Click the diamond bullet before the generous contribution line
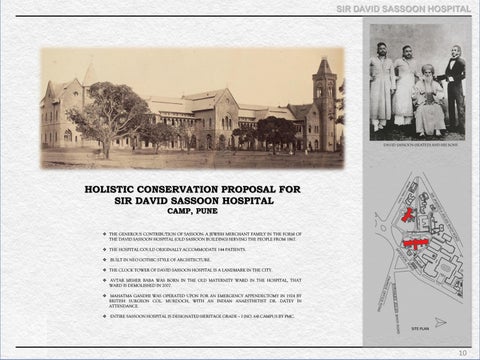The height and width of the screenshot is (360, 480). click(105, 234)
